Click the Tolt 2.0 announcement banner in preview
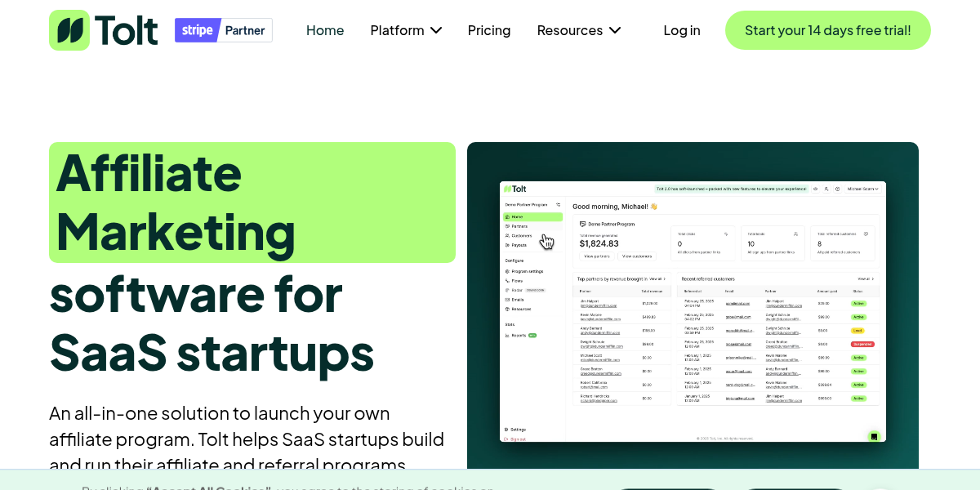Viewport: 980px width, 490px height. 731,189
